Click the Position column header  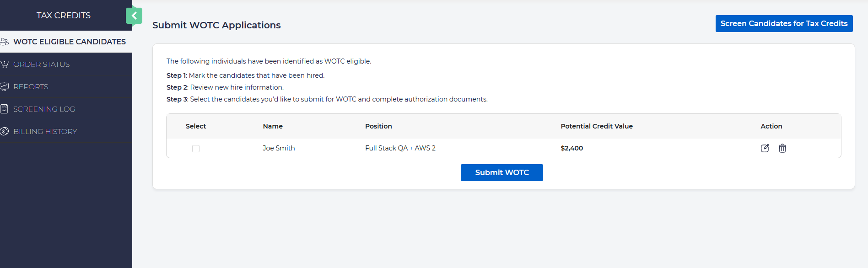[378, 126]
